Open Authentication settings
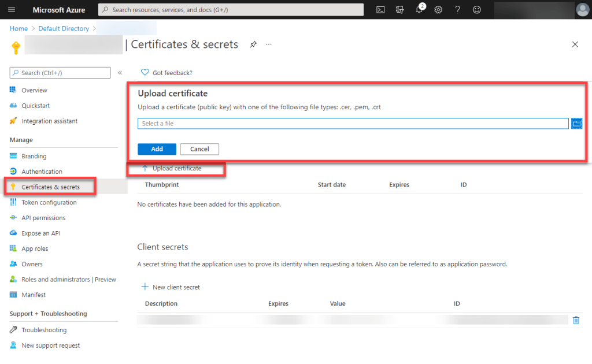Viewport: 592px width, 364px height. 41,171
